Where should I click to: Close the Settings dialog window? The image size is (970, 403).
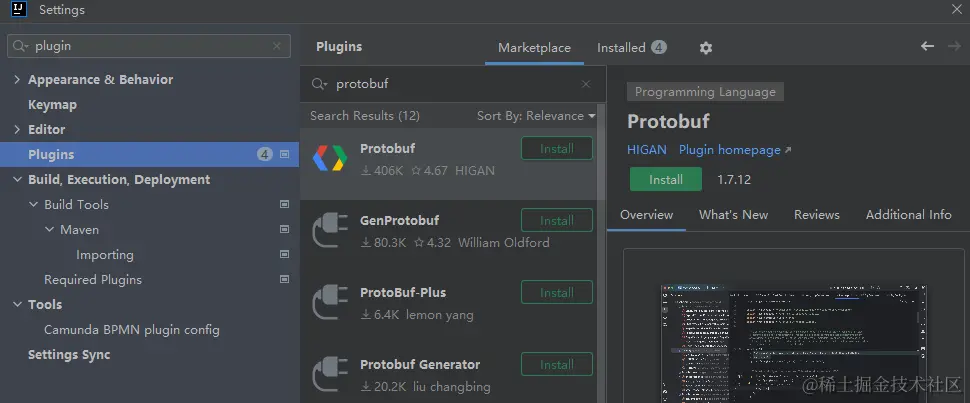tap(956, 9)
